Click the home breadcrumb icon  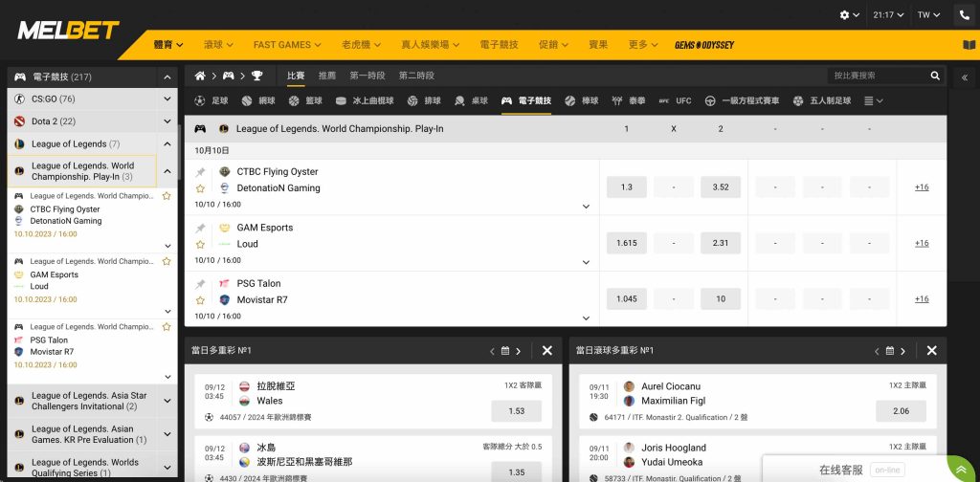tap(200, 76)
